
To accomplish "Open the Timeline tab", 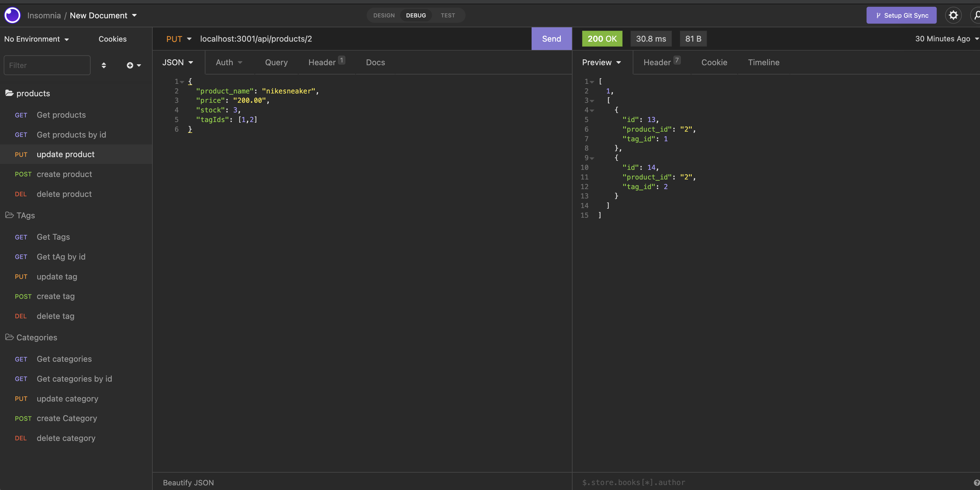I will pos(763,62).
